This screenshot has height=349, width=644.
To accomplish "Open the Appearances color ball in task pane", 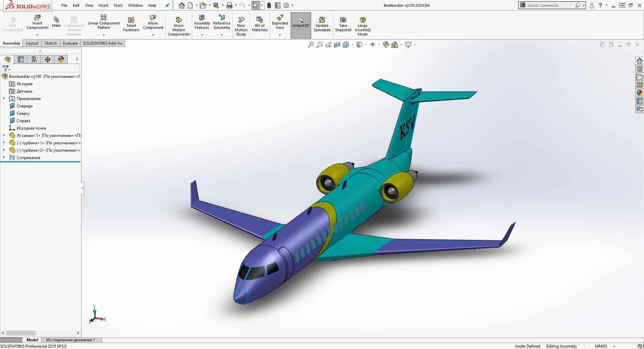I will tap(639, 93).
